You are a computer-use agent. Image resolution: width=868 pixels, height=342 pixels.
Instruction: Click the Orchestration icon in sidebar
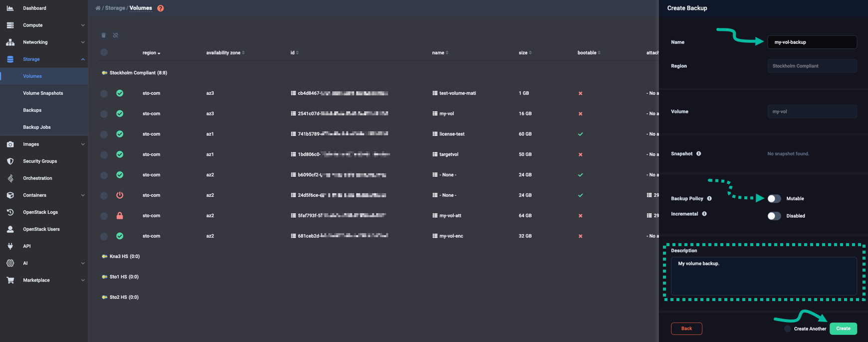10,178
